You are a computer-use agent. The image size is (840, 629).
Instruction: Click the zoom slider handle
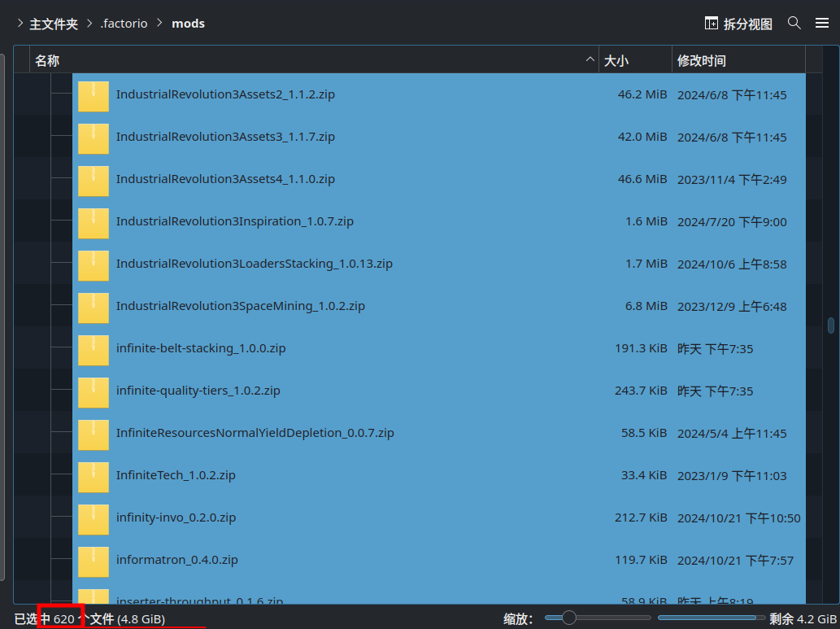[569, 618]
